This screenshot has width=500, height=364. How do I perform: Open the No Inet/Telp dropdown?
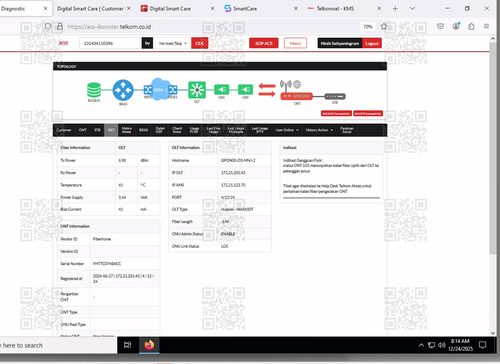tap(173, 43)
